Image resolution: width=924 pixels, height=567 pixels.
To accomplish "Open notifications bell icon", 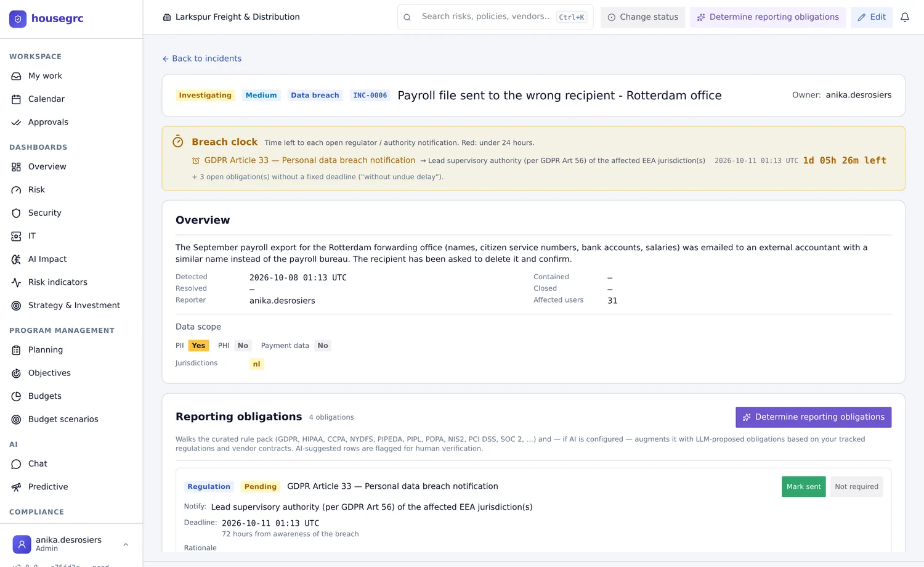I will 905,17.
